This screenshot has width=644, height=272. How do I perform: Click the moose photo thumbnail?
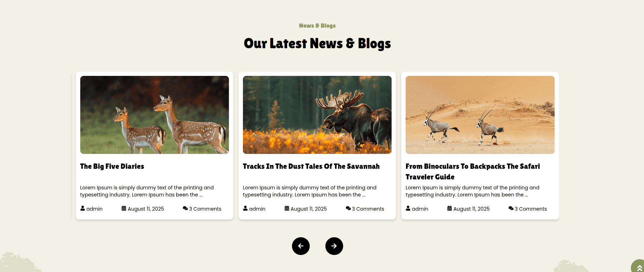point(317,115)
